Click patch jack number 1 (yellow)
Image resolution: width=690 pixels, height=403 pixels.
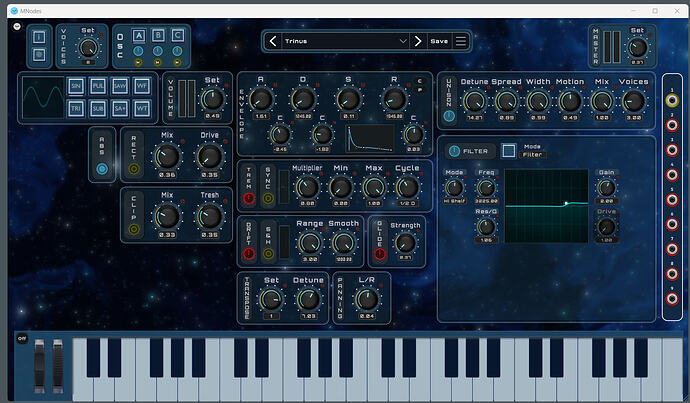[672, 101]
